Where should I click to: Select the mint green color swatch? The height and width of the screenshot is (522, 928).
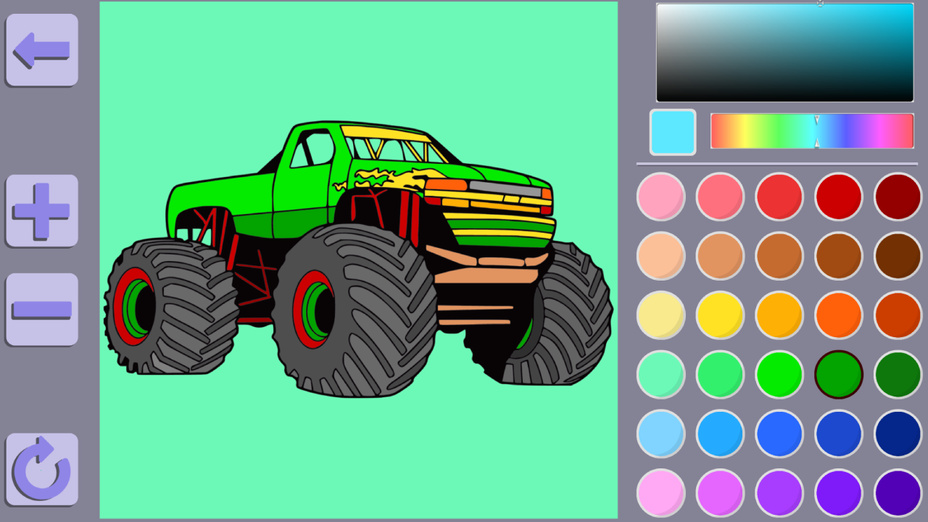tap(661, 375)
